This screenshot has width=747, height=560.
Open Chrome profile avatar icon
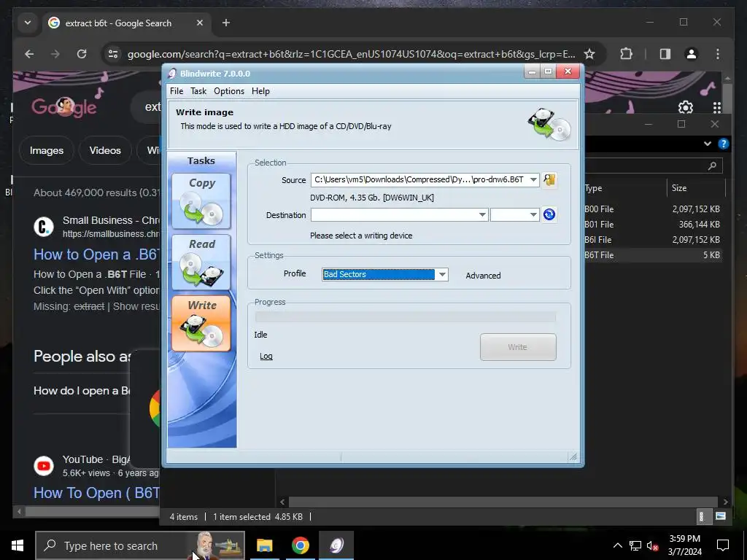(x=692, y=54)
